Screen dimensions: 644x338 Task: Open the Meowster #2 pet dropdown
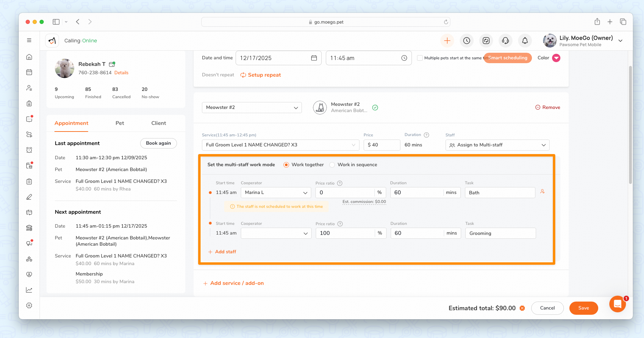[x=252, y=108]
